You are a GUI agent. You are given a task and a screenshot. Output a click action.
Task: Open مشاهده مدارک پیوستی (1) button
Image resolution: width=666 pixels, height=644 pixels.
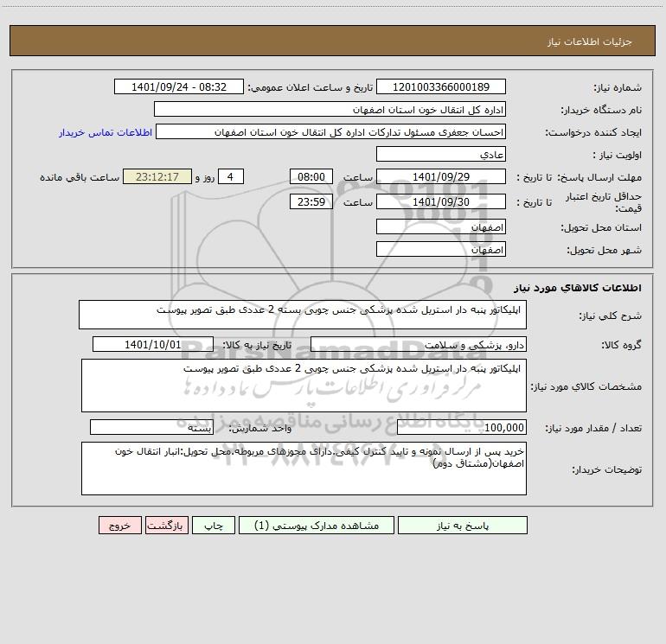(317, 526)
